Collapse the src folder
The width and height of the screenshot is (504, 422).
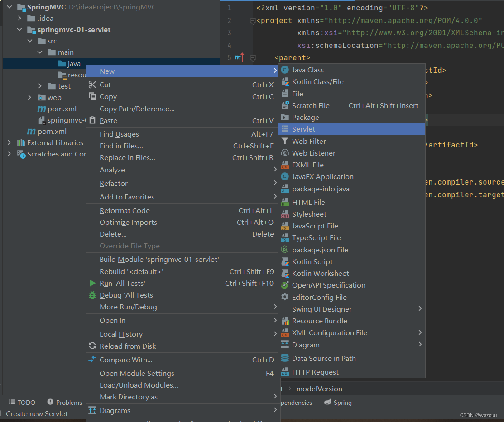click(30, 41)
